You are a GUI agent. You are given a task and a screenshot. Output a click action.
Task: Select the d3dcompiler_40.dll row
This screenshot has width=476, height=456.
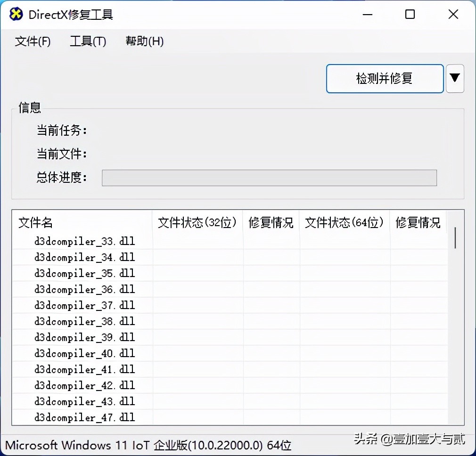(85, 353)
